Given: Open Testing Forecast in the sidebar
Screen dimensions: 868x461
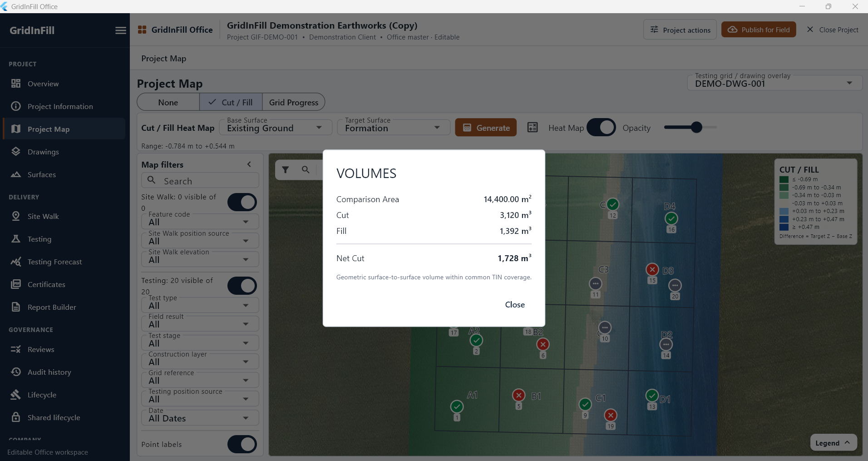Looking at the screenshot, I should coord(64,262).
